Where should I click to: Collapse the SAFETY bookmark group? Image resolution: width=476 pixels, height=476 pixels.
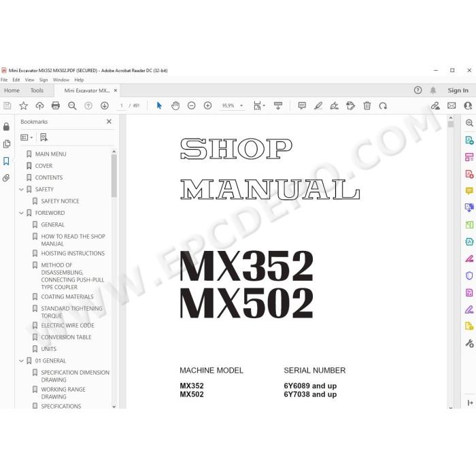21,190
